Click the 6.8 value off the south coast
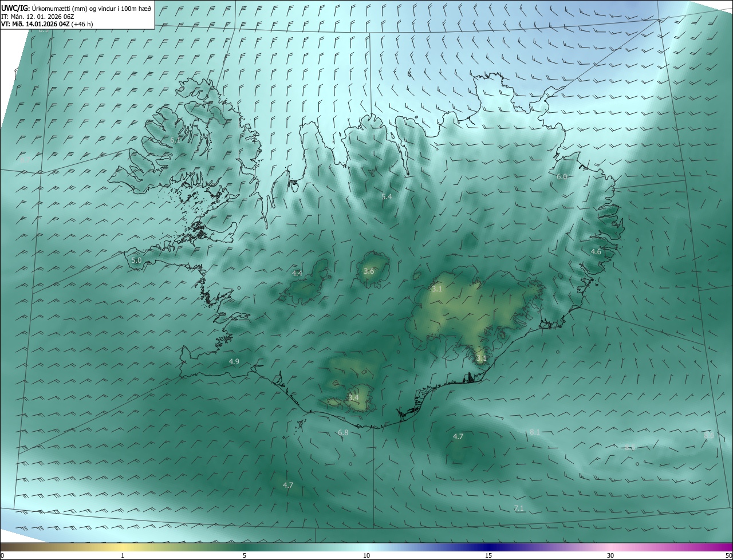Viewport: 733px width, 560px height. 343,433
